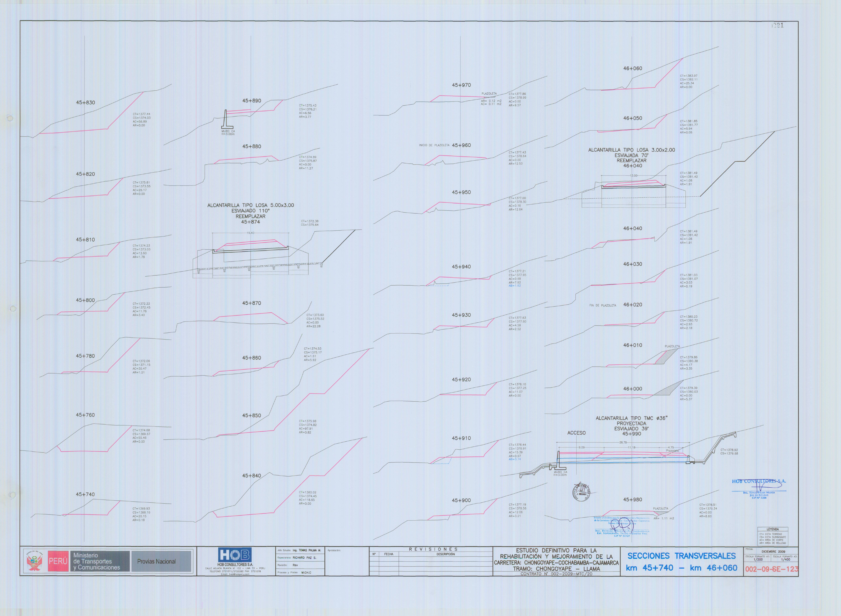Click section label '45+950'
Image resolution: width=841 pixels, height=616 pixels.
point(462,192)
